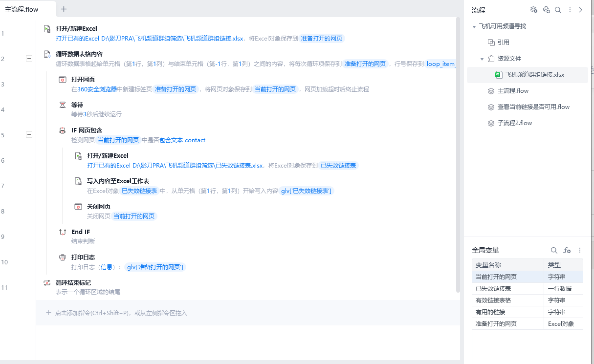Collapse the 飞机可用频道寻找 project tree node
594x364 pixels.
(474, 26)
